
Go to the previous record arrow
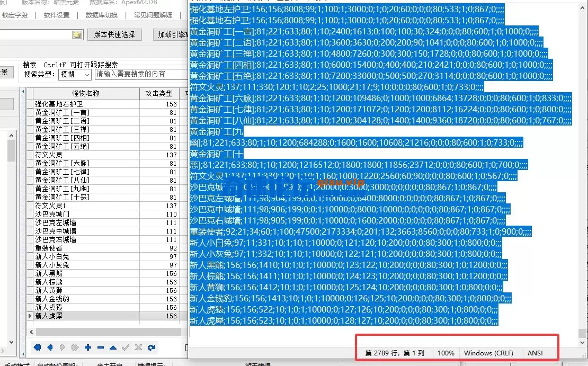(x=50, y=347)
